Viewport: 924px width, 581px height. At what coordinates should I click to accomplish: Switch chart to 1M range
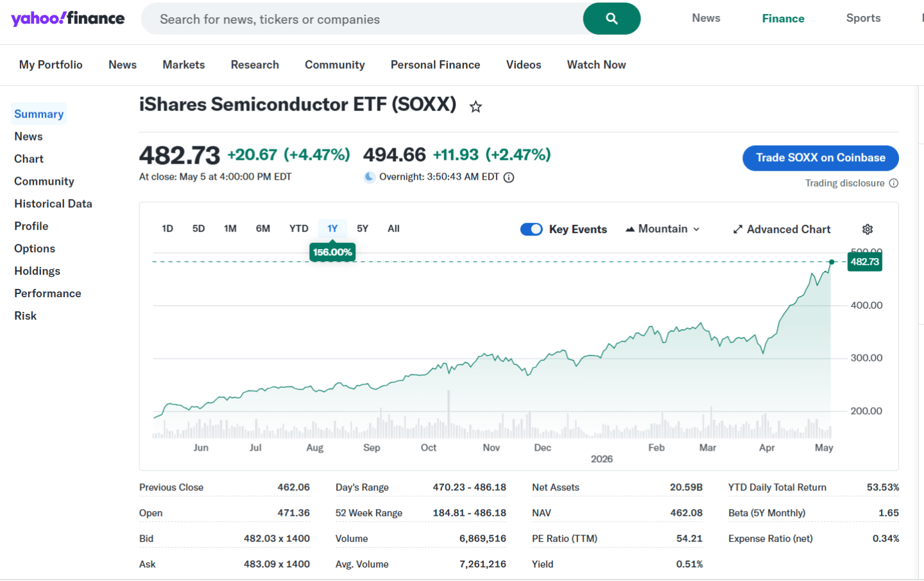click(230, 229)
